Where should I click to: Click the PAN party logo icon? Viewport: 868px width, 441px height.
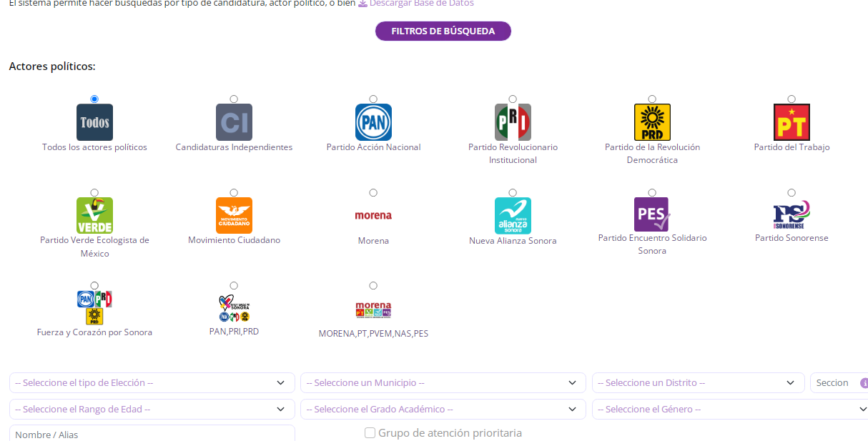[x=373, y=122]
